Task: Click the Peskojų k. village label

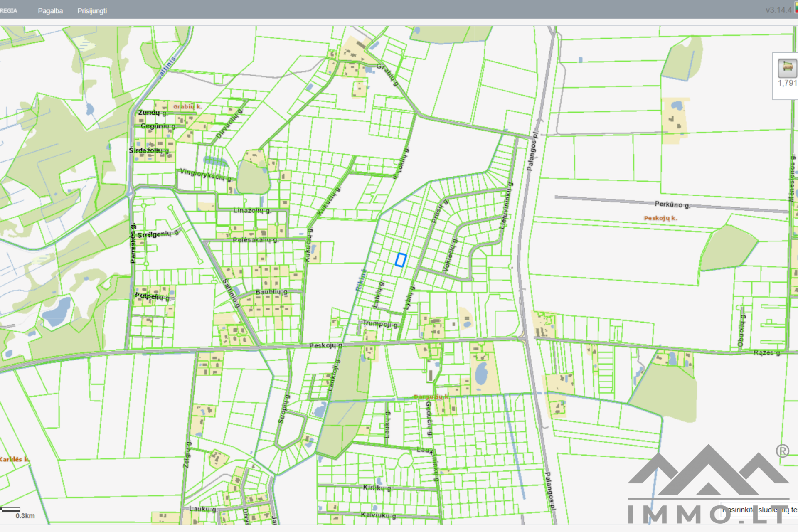Action: [660, 218]
